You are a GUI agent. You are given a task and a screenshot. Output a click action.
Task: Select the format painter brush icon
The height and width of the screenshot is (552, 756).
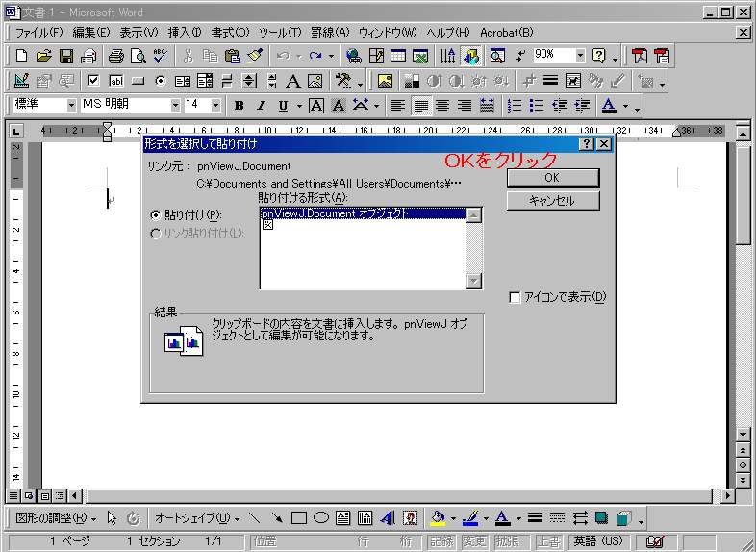coord(255,56)
